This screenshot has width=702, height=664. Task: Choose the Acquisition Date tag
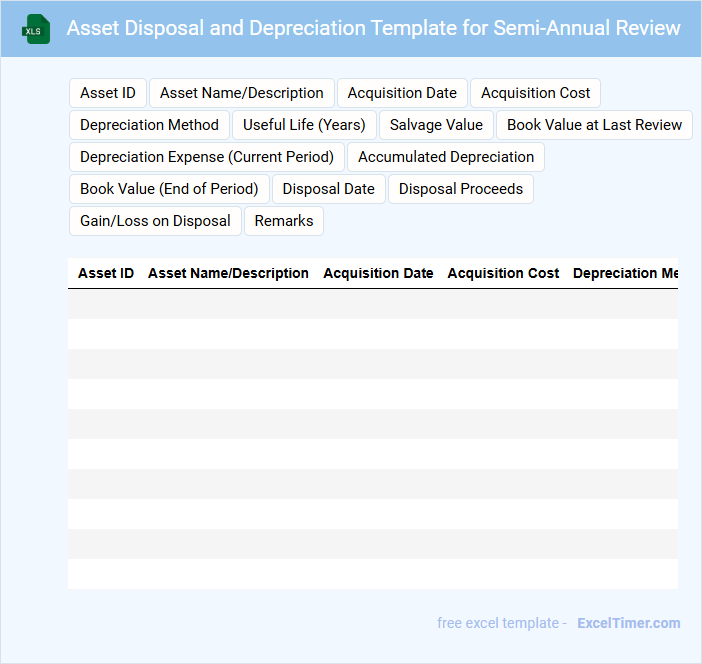(x=402, y=93)
